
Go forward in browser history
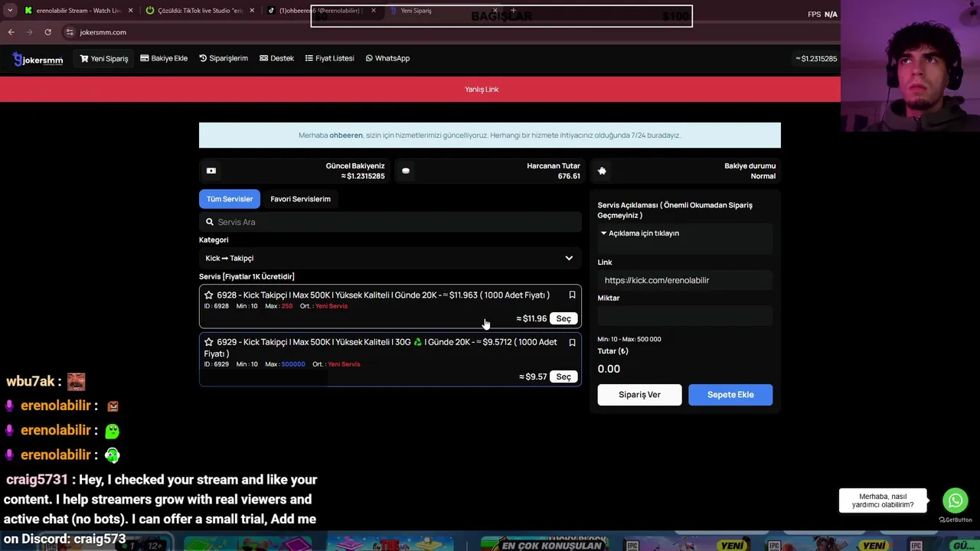(x=29, y=32)
